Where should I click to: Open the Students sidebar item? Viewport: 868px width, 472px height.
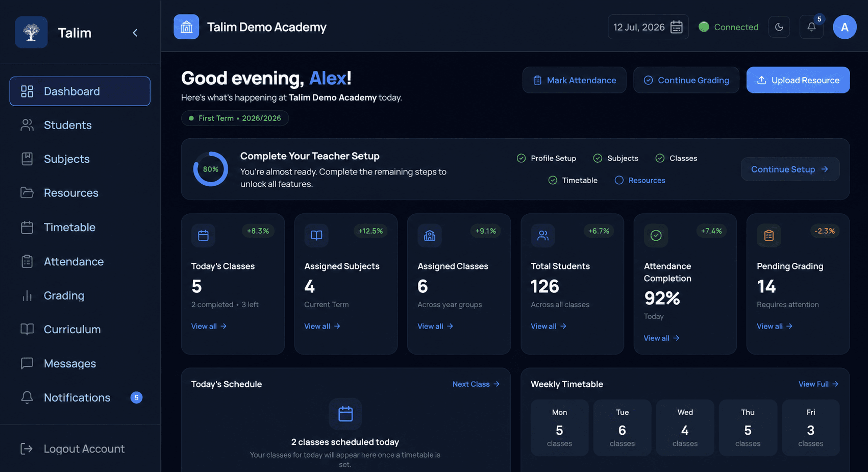click(x=80, y=125)
